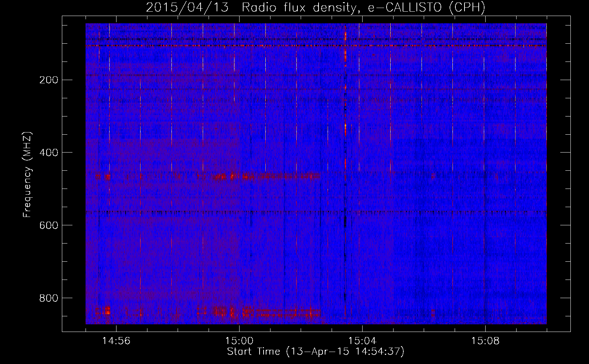Image resolution: width=589 pixels, height=364 pixels.
Task: Select the 200 frequency tick label
Action: (x=48, y=80)
